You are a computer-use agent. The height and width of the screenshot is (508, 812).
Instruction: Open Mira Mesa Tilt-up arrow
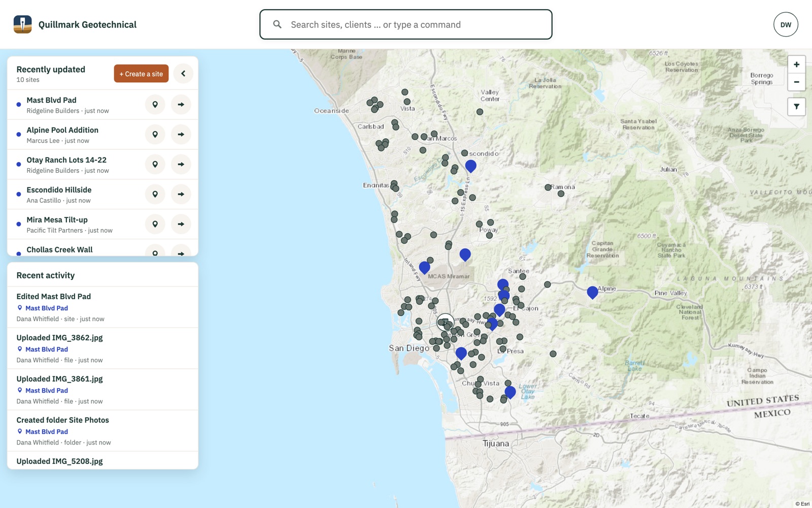181,225
